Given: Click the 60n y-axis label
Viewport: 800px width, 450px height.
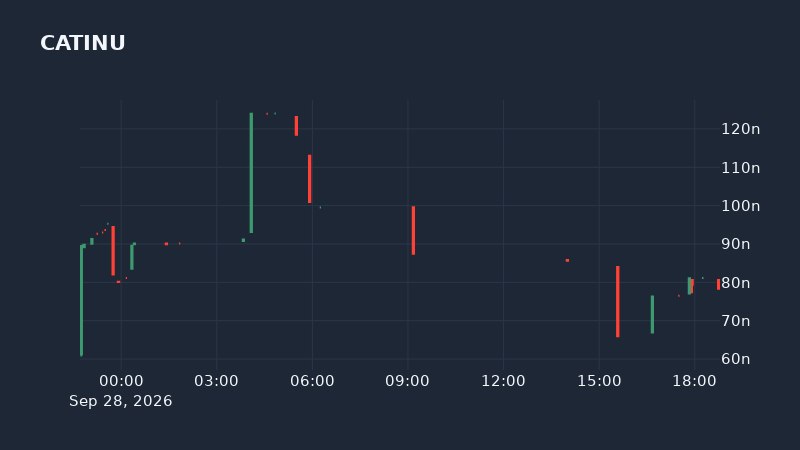Looking at the screenshot, I should 735,359.
